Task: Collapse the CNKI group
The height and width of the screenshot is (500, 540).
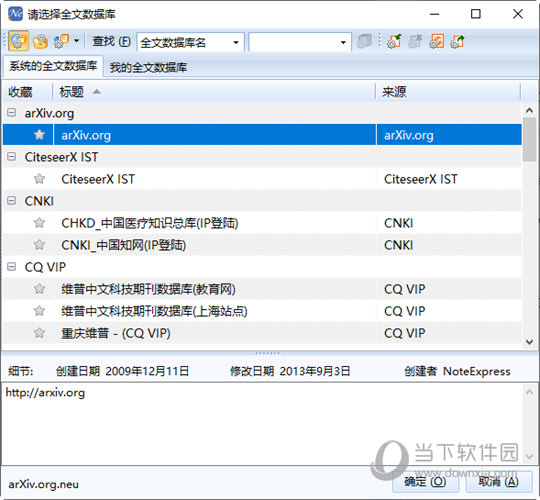Action: [11, 201]
